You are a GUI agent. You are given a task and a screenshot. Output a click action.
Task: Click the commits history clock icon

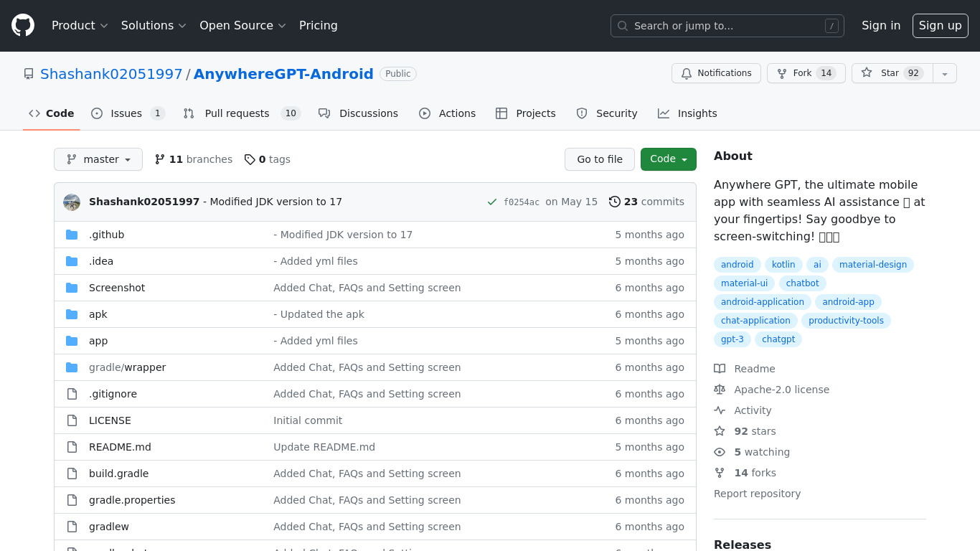[x=615, y=202]
